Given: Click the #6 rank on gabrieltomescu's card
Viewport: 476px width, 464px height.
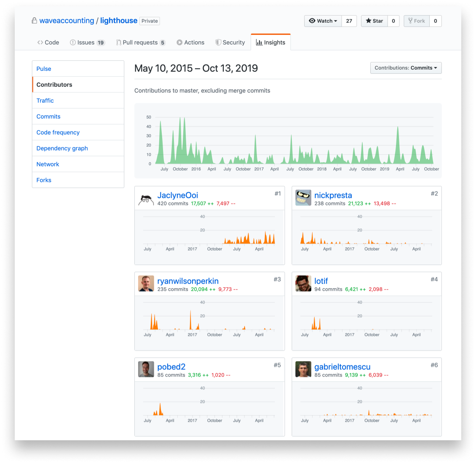Looking at the screenshot, I should (434, 365).
